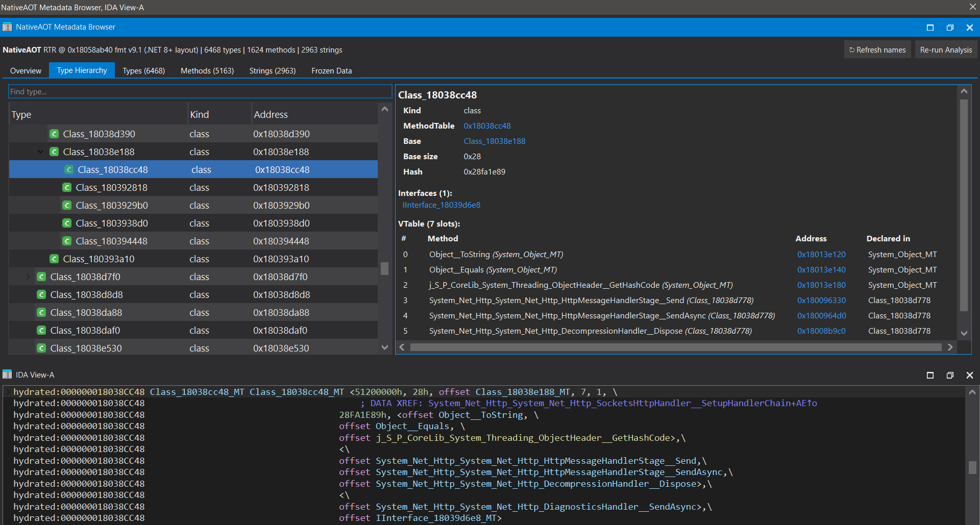Expand the Class_18038d7f0 tree node

point(28,277)
